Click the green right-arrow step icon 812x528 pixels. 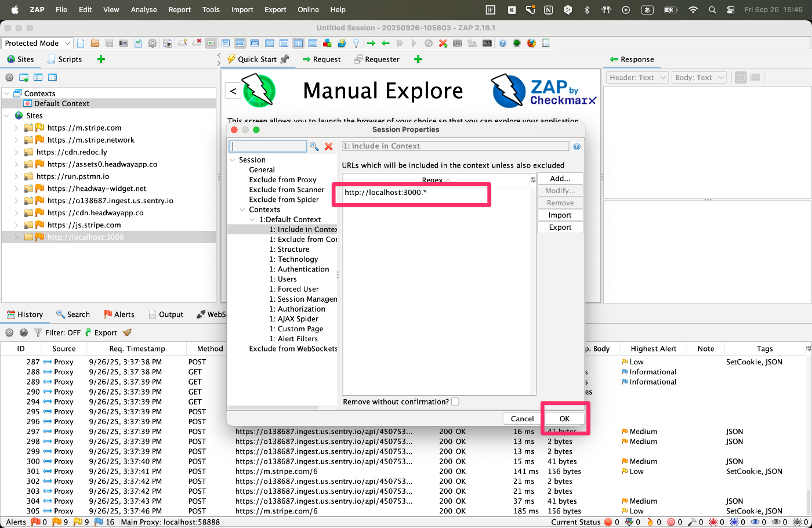click(371, 43)
